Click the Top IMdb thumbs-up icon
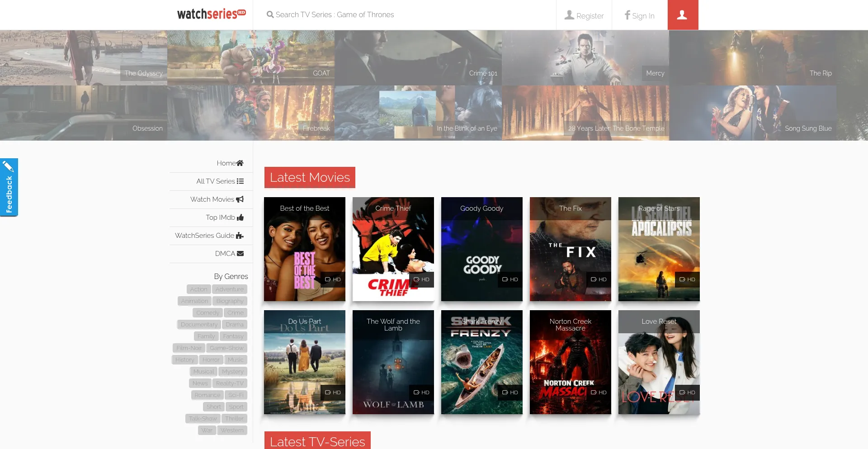 240,217
